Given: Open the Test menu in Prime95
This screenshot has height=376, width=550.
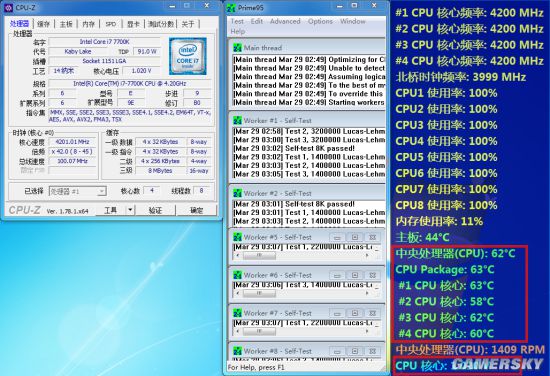Looking at the screenshot, I should click(237, 21).
